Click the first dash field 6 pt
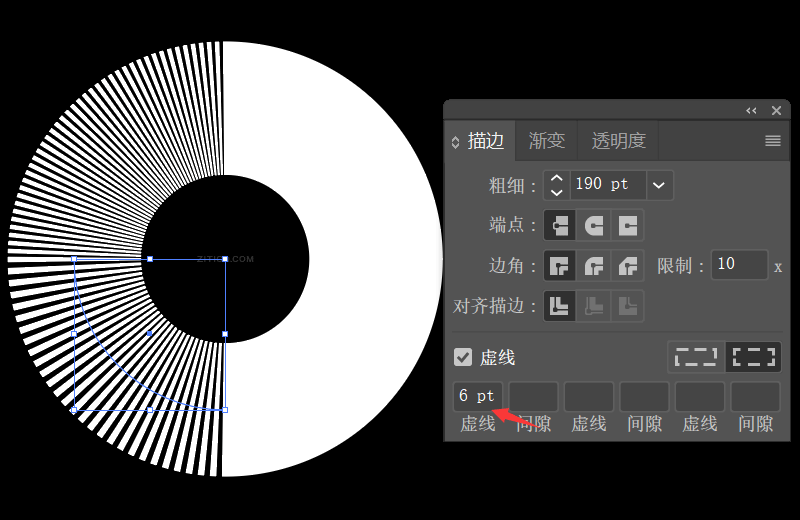The image size is (800, 520). [478, 396]
